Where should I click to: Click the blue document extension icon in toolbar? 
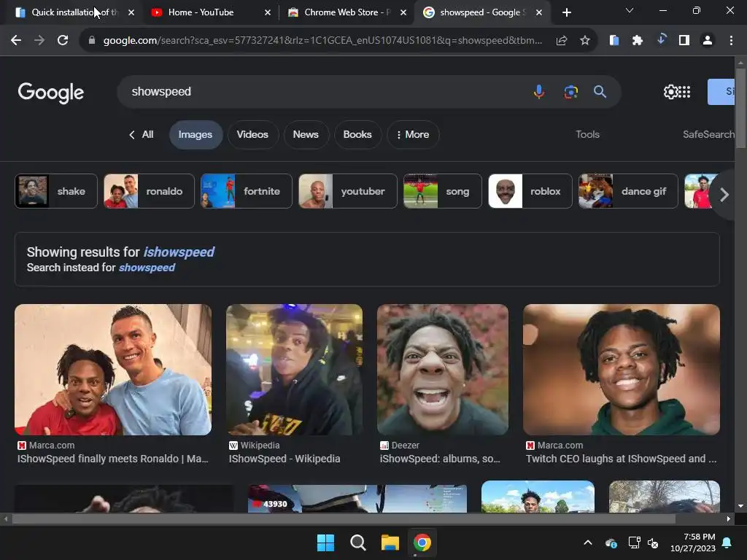(x=614, y=41)
